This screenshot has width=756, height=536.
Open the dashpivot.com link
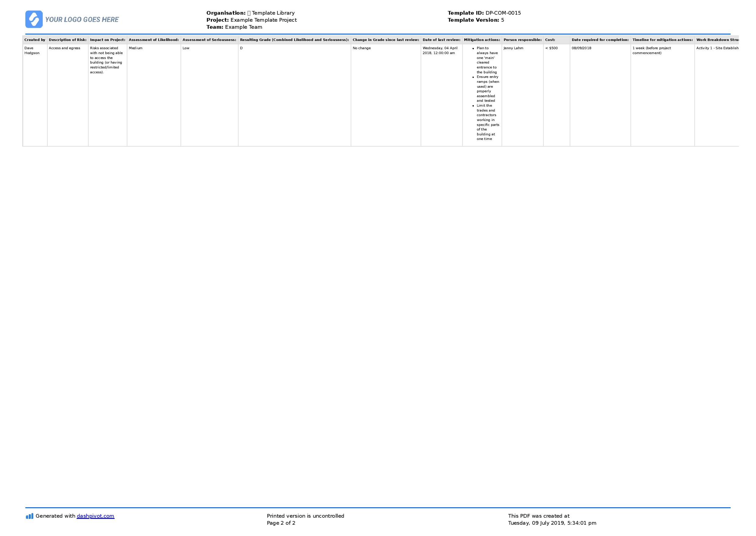[95, 516]
